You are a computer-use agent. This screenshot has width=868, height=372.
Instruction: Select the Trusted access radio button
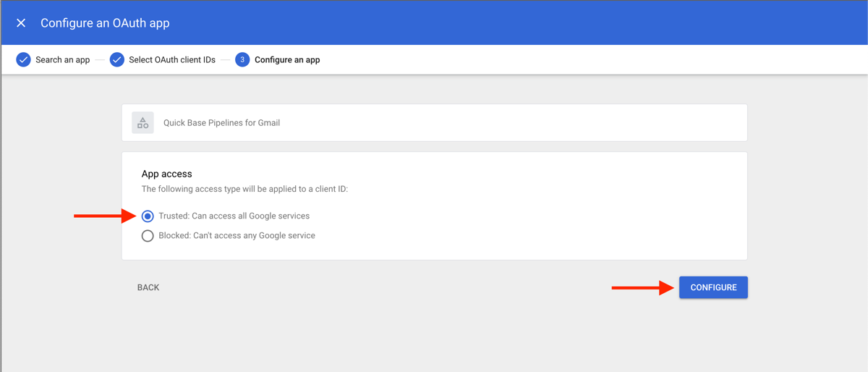(148, 216)
